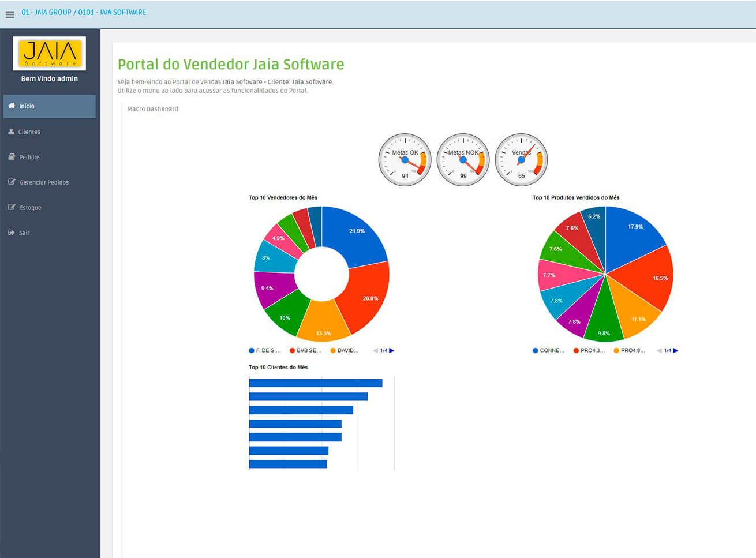756x558 pixels.
Task: Click the 01 - JAIA GROUP breadcrumb link
Action: [46, 12]
